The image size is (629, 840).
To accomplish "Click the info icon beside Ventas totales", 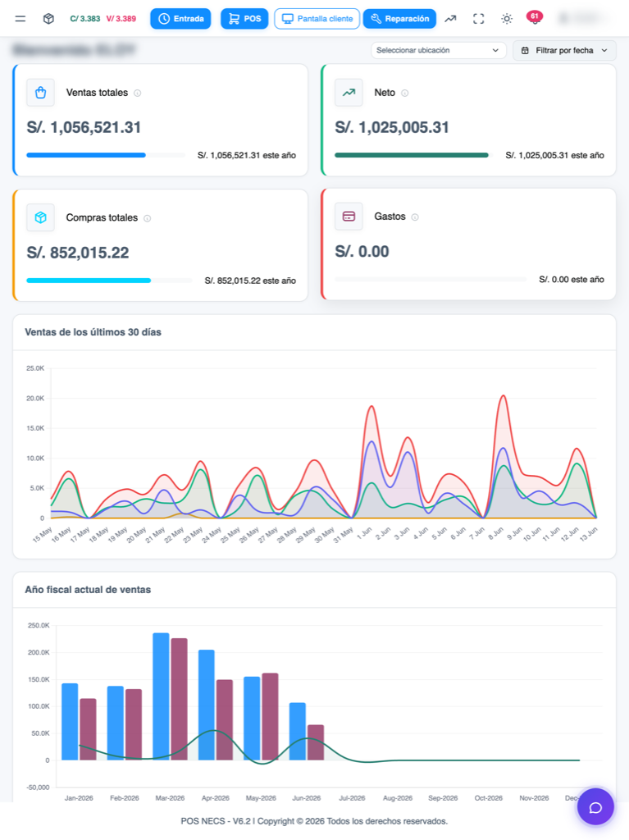I will (137, 94).
